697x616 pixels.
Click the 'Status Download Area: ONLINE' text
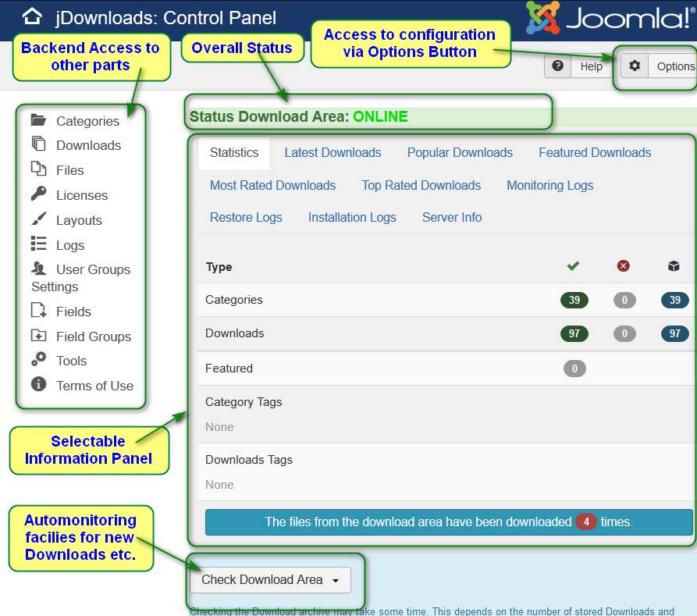pos(299,116)
